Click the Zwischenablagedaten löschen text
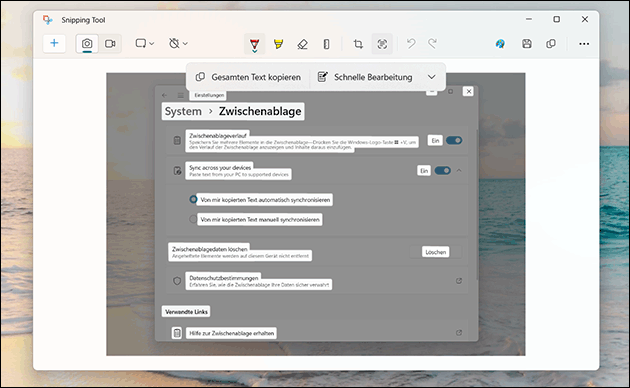This screenshot has height=388, width=630. [x=210, y=249]
